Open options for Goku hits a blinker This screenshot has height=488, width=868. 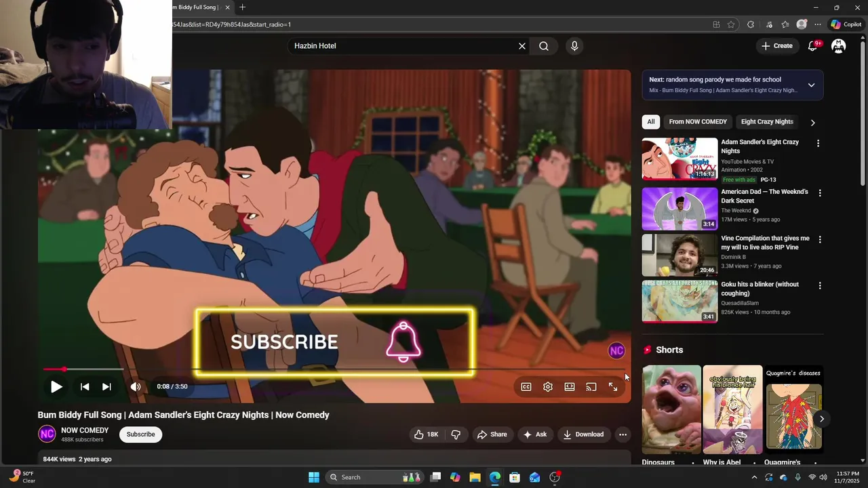coord(819,286)
